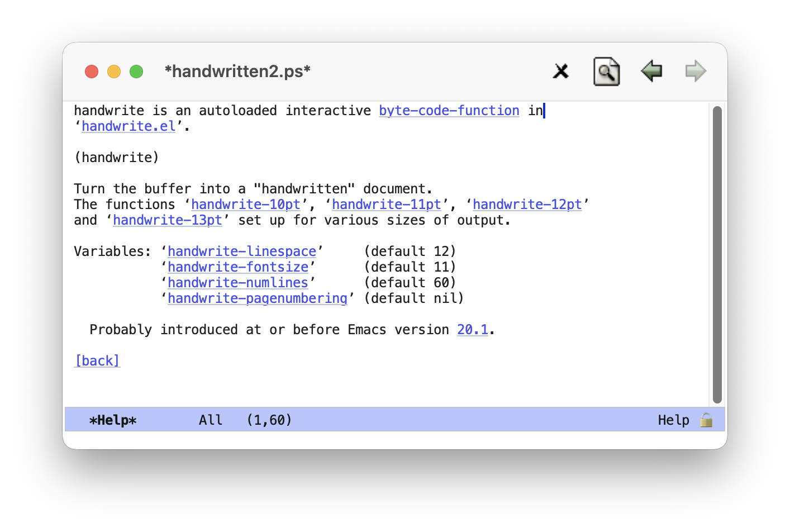Click the lock icon in mode line
The width and height of the screenshot is (790, 532).
tap(706, 420)
